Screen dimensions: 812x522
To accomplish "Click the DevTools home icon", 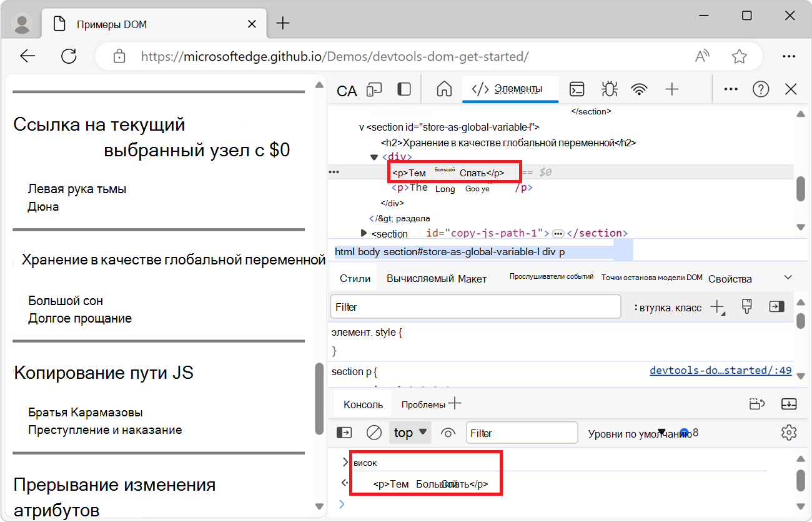I will [x=443, y=89].
